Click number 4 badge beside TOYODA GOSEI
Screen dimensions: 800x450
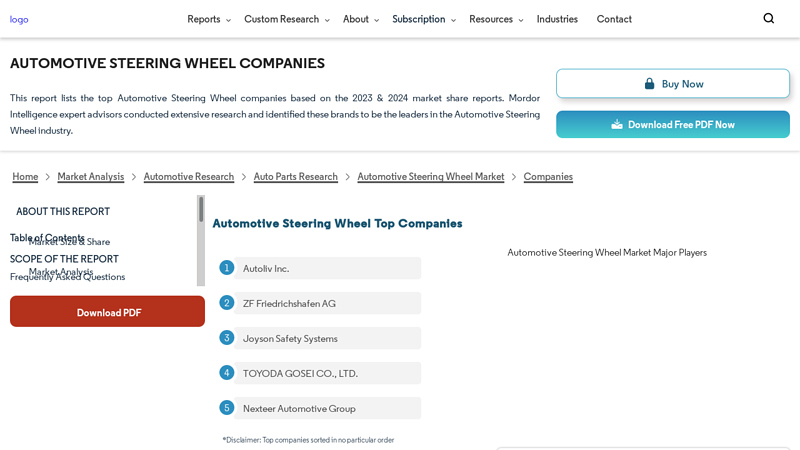point(227,373)
